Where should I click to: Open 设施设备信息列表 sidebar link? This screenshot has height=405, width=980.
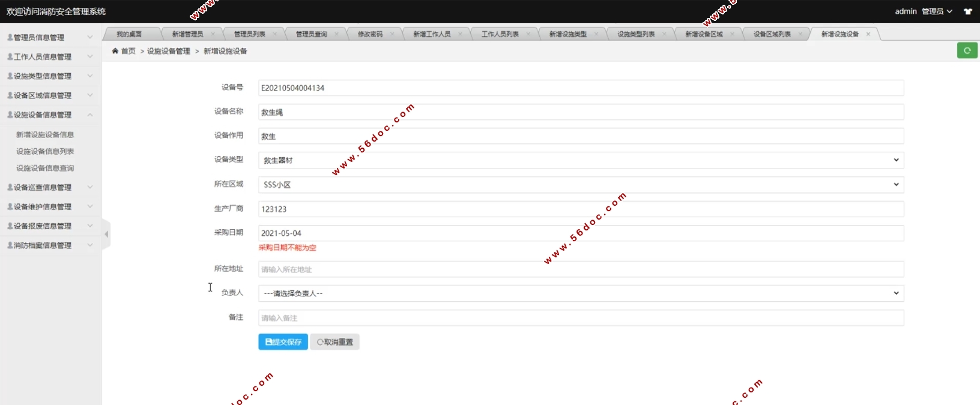click(45, 151)
